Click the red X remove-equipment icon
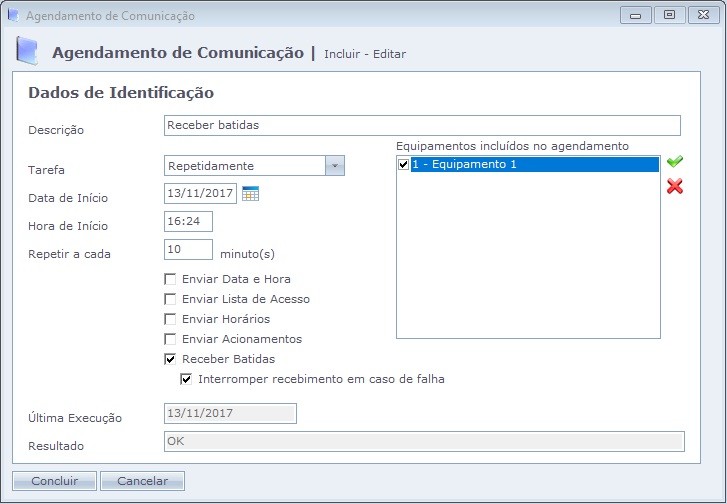727x504 pixels. click(x=675, y=186)
